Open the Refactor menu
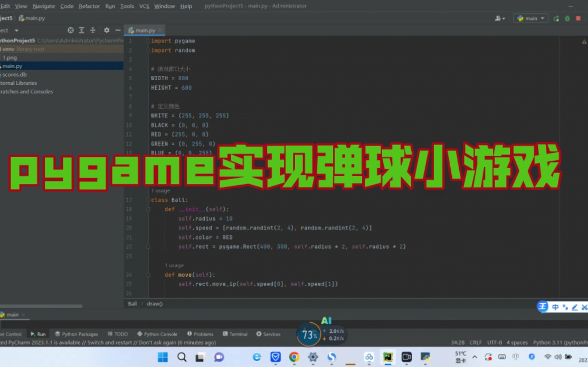588x367 pixels. tap(89, 6)
